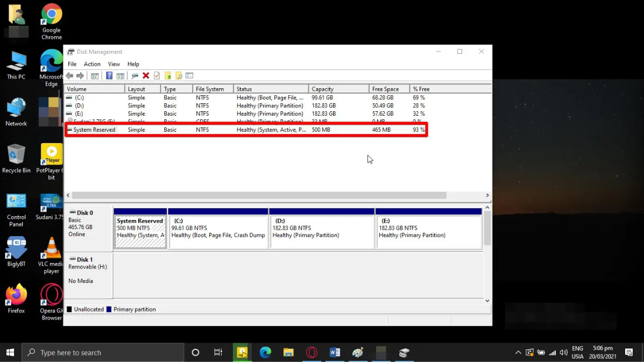The image size is (644, 362).
Task: Open Microsoft Word from the taskbar
Action: (x=335, y=352)
